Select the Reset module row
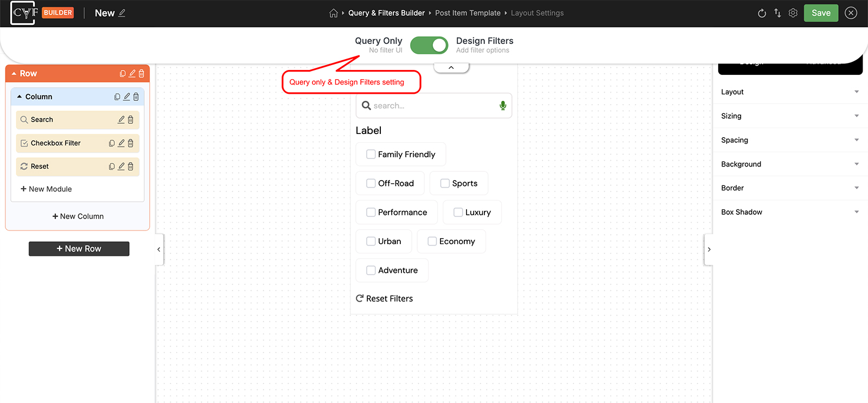The height and width of the screenshot is (403, 868). point(78,167)
